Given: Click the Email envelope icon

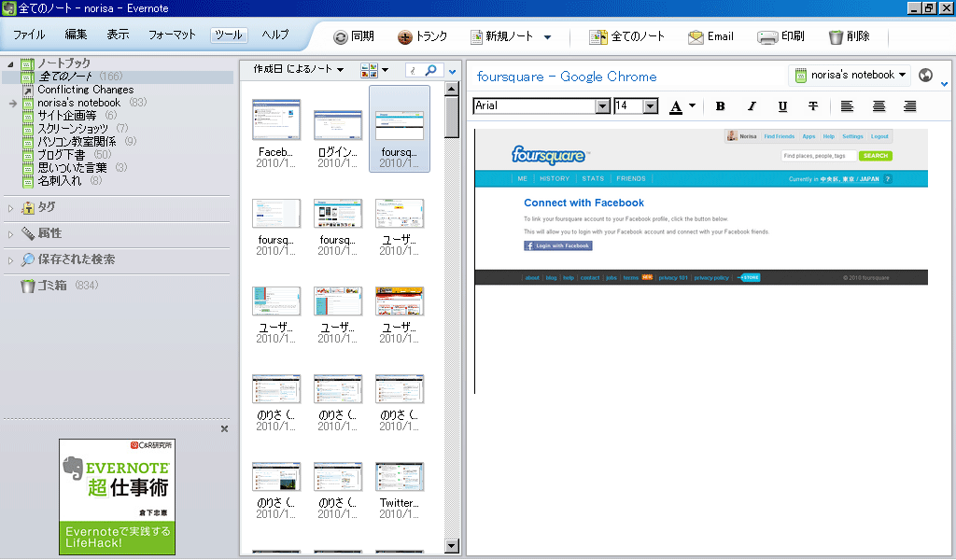Looking at the screenshot, I should tap(696, 37).
